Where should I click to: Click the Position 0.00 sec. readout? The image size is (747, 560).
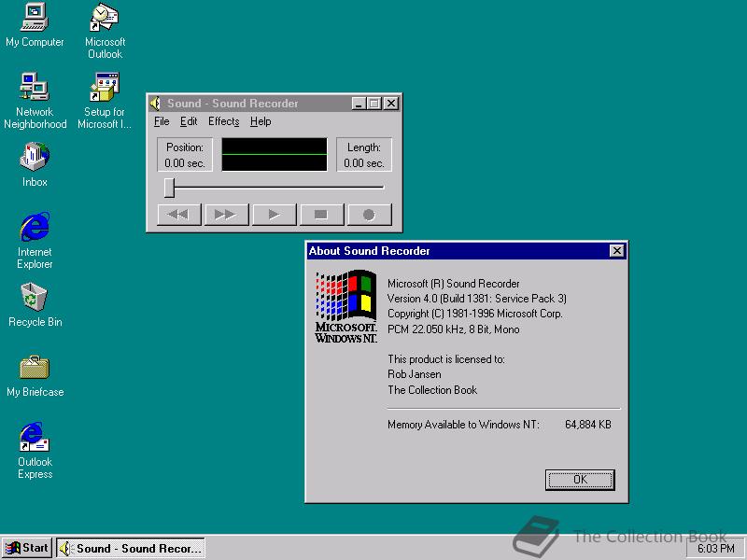click(x=185, y=155)
